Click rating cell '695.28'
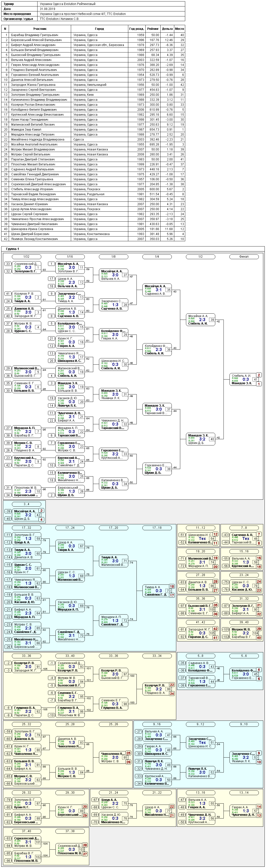 point(153,145)
